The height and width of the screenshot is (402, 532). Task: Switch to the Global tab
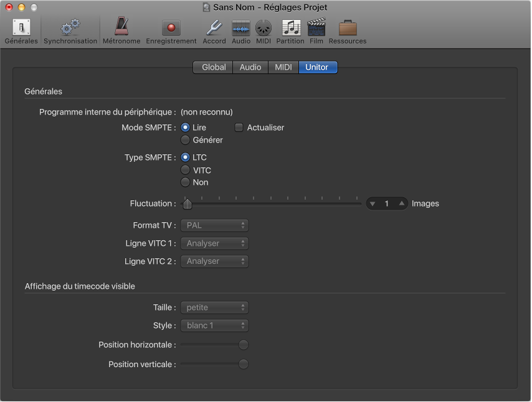(213, 67)
